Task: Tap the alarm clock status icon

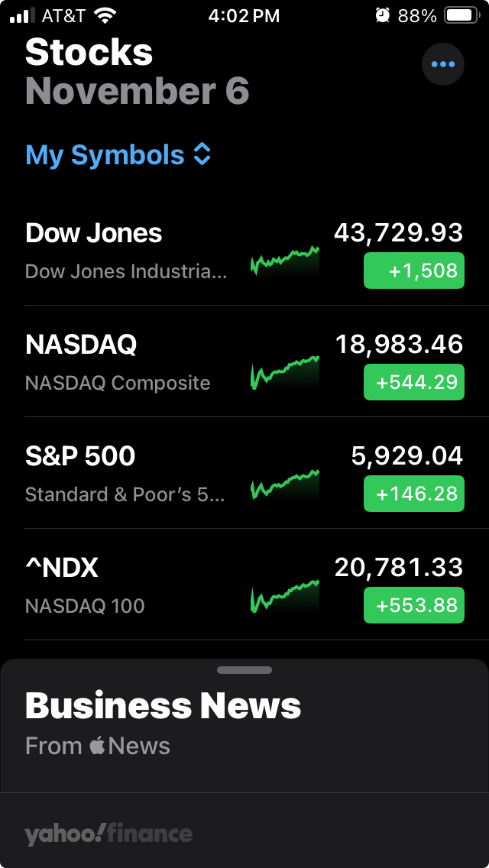Action: coord(383,15)
